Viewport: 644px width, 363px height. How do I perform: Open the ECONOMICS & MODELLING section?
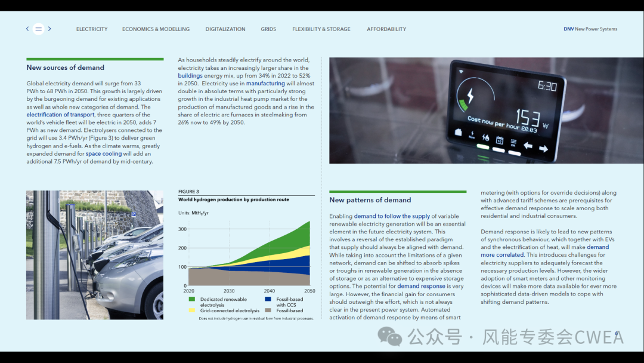pyautogui.click(x=156, y=29)
